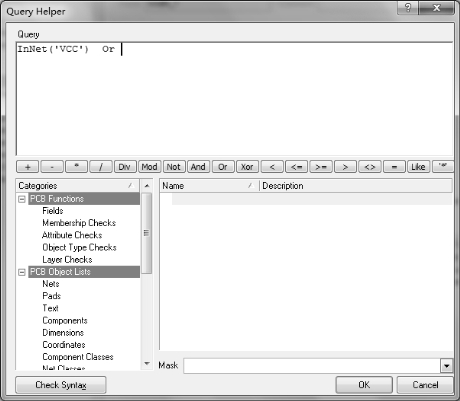Select Coordinates in the categories tree
Viewport: 460px width, 401px height.
(x=64, y=345)
